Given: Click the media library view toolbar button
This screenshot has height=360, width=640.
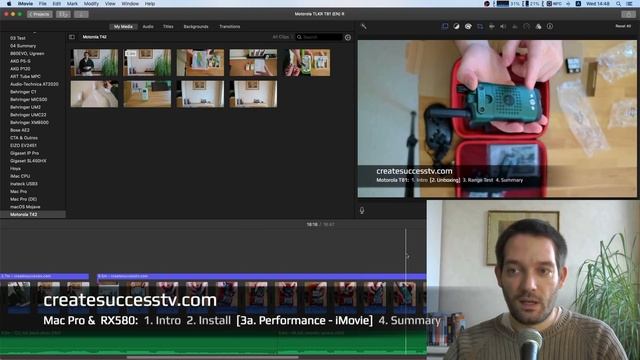Looking at the screenshot, I should (63, 14).
